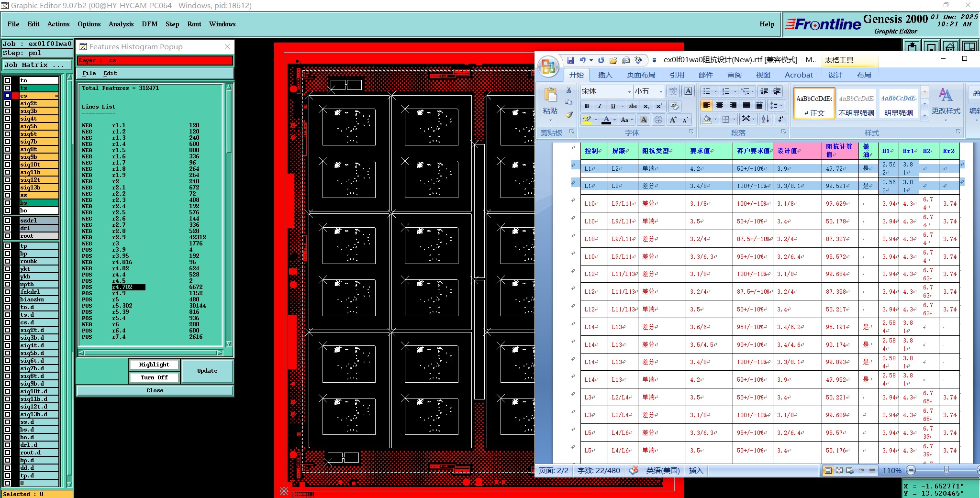Switch to Full Screen Reading view icon
Image resolution: width=980 pixels, height=498 pixels.
[x=839, y=471]
